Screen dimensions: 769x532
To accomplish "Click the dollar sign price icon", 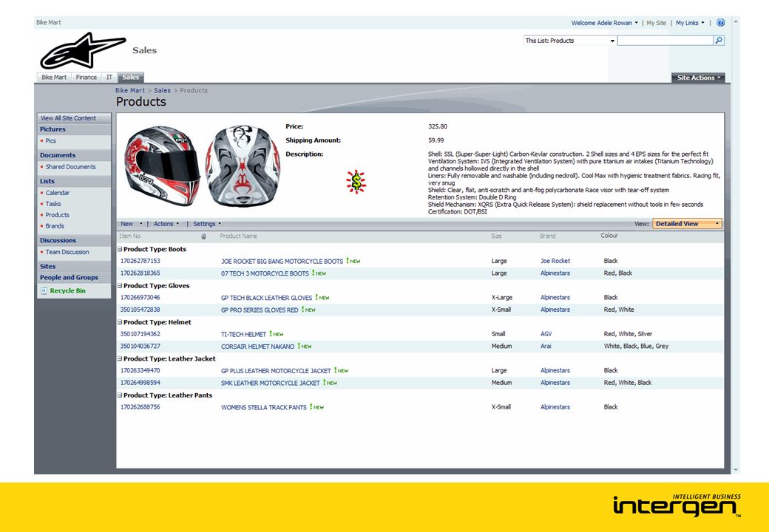I will [x=356, y=182].
